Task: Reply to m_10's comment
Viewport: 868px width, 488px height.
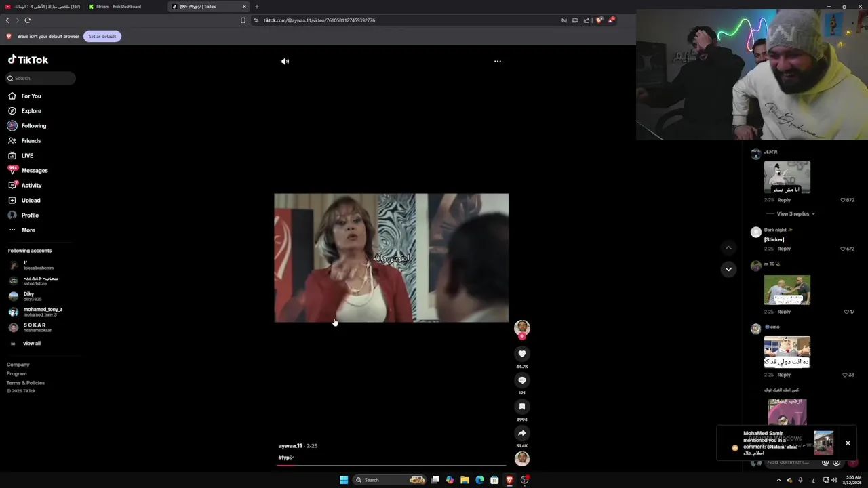Action: (x=784, y=312)
